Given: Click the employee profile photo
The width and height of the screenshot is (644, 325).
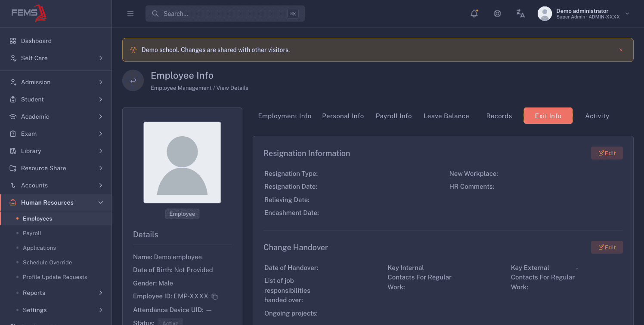Looking at the screenshot, I should click(x=182, y=162).
